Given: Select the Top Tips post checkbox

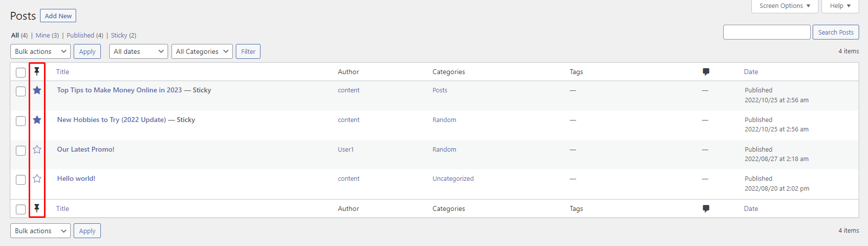Looking at the screenshot, I should [21, 91].
